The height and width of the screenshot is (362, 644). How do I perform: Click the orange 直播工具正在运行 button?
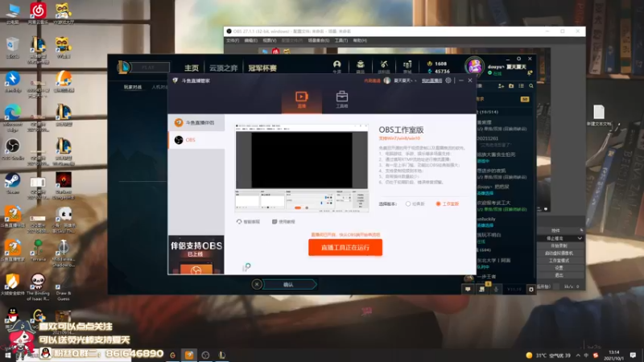coord(345,248)
